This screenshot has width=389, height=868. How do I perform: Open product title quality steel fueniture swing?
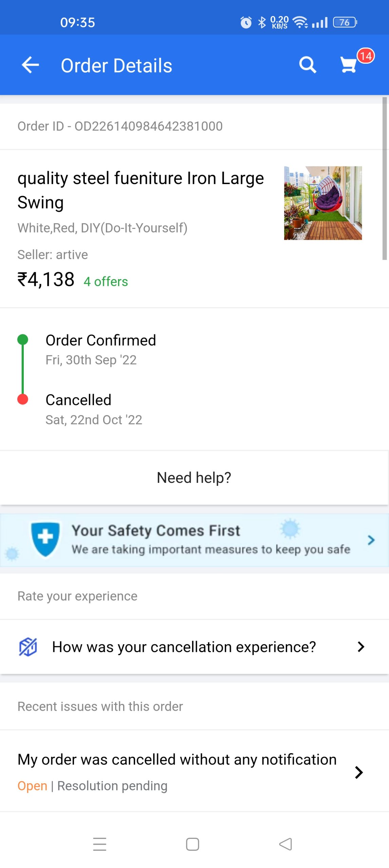tap(141, 190)
